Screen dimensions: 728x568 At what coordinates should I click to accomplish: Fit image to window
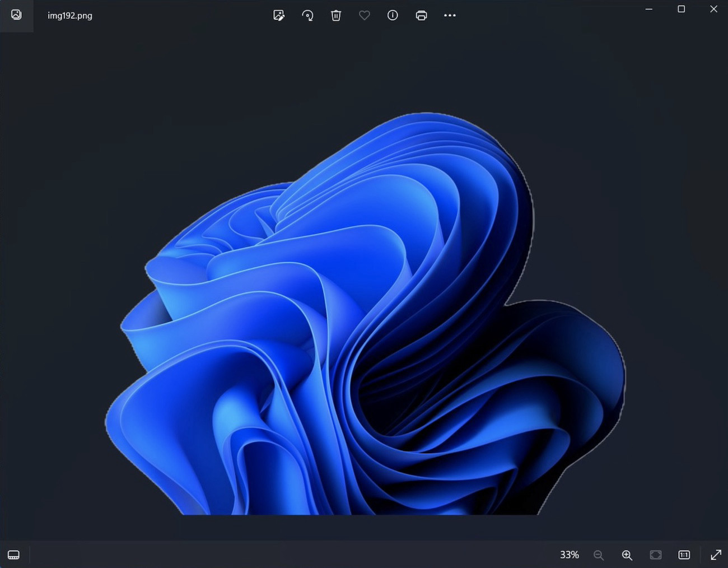(x=655, y=555)
